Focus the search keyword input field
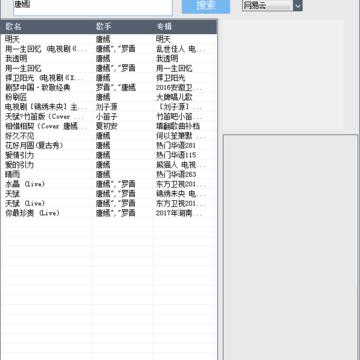 (93, 7)
